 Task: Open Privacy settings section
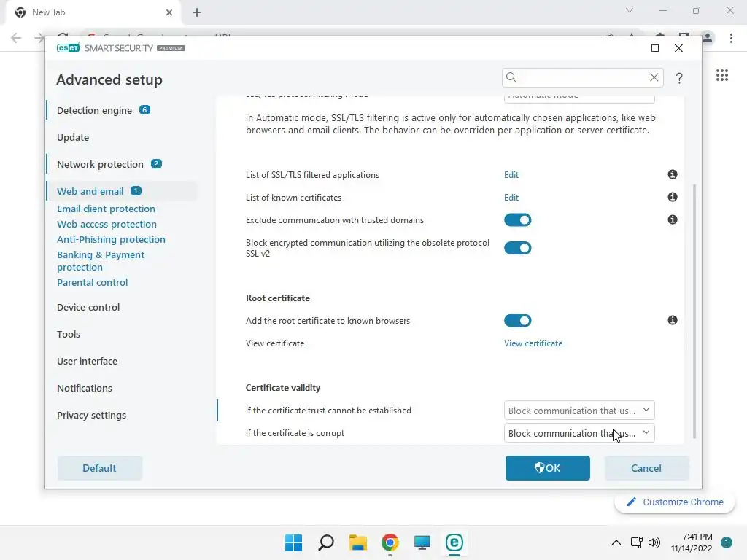pos(91,415)
